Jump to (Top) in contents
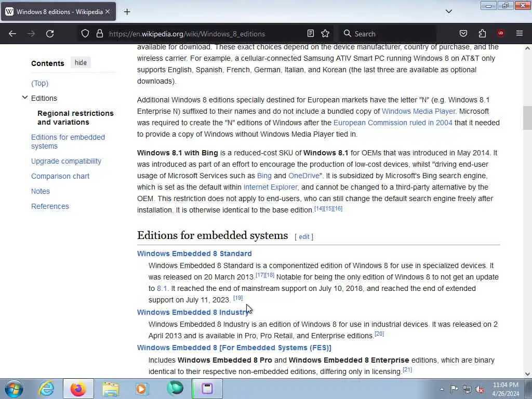532x399 pixels. click(39, 83)
